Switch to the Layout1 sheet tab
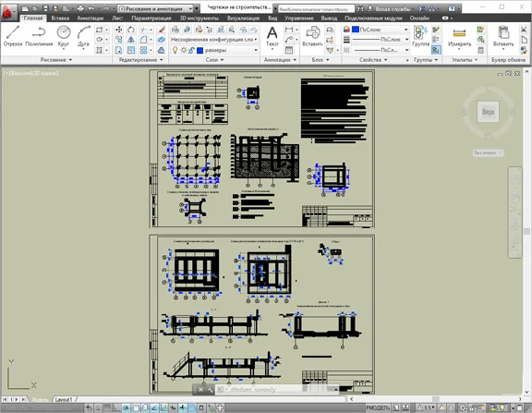Screen dimensions: 532x413 point(64,399)
